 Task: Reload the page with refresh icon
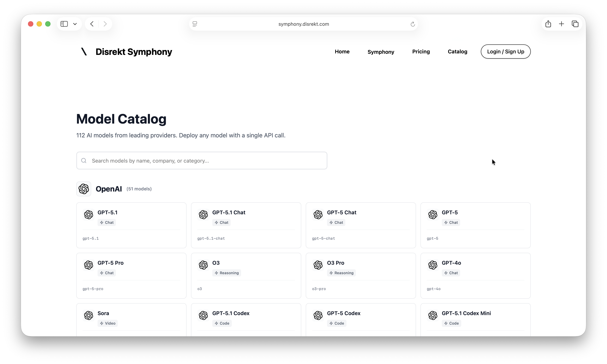(x=412, y=24)
